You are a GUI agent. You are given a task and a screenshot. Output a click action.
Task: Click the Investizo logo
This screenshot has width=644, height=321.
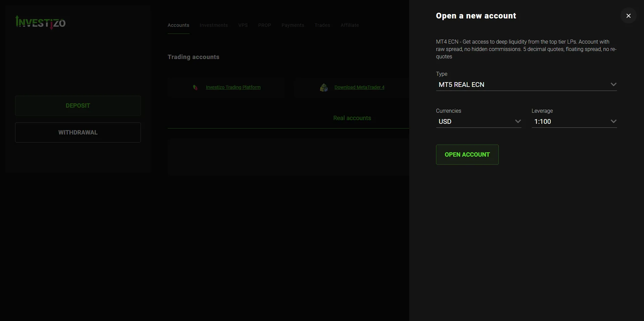pos(41,22)
